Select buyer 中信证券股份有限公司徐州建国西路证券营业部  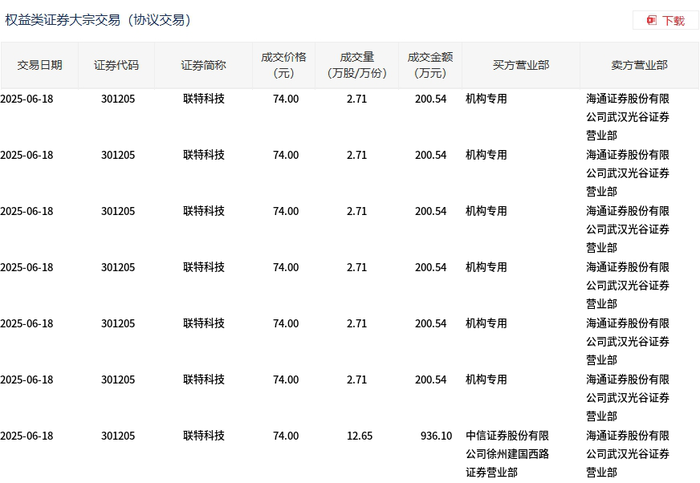tap(507, 454)
